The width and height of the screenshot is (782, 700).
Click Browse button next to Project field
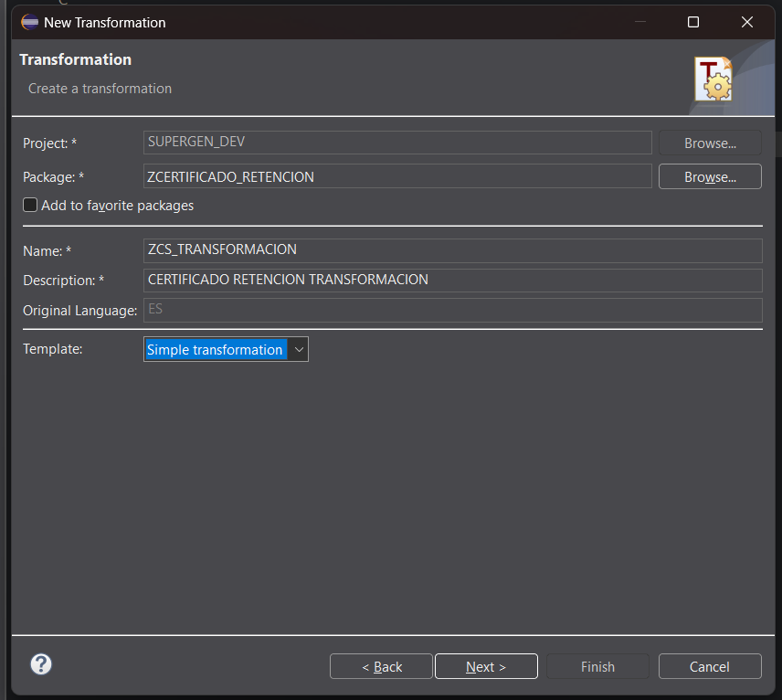coord(710,143)
